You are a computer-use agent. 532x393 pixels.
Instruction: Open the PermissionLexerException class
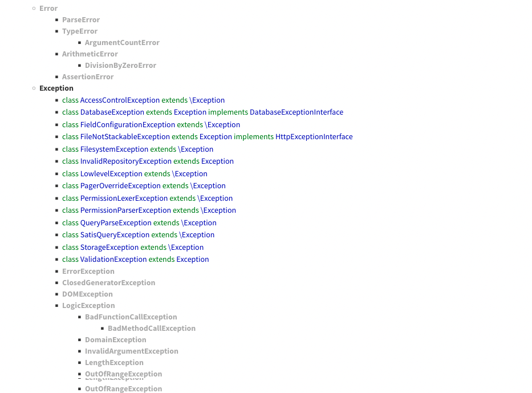click(124, 198)
